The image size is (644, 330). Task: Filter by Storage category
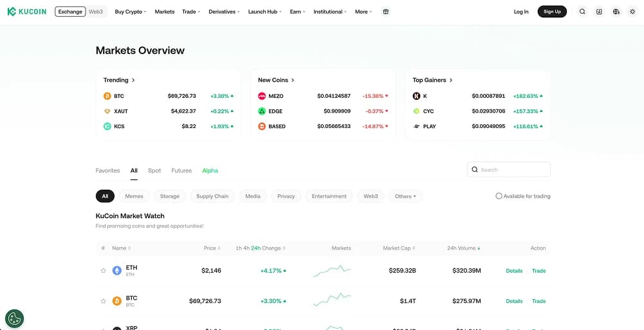click(170, 196)
